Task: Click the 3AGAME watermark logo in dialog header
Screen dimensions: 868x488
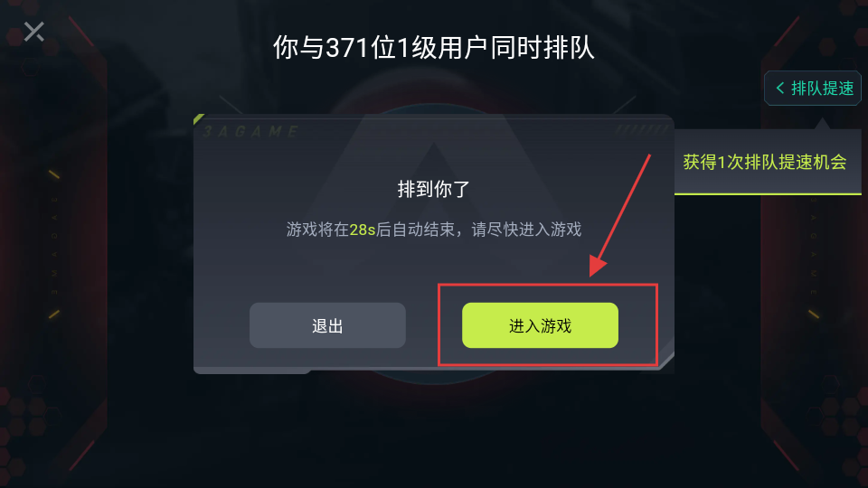Action: pos(250,132)
